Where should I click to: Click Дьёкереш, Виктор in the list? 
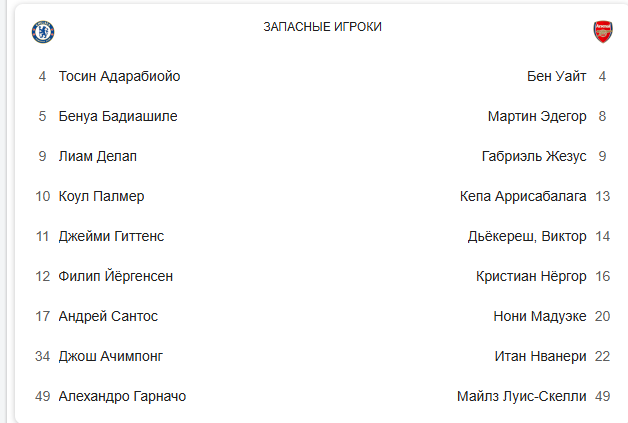[x=527, y=236]
